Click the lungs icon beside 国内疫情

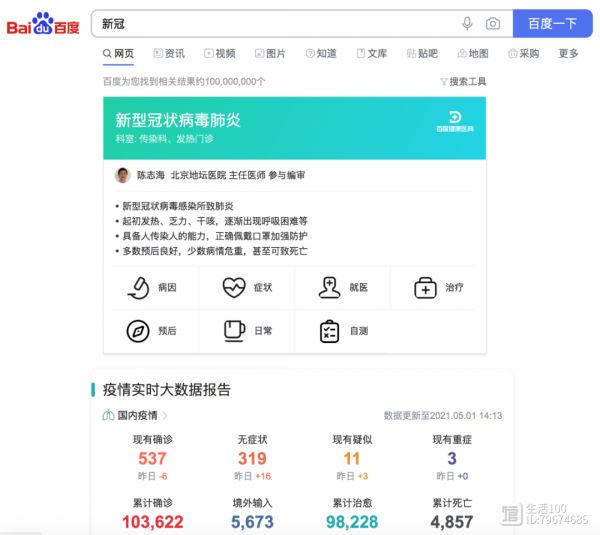(x=108, y=415)
